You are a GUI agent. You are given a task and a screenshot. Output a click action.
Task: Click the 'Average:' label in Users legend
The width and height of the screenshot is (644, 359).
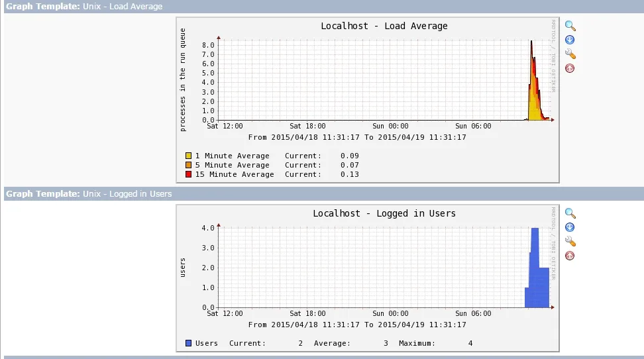coord(332,343)
